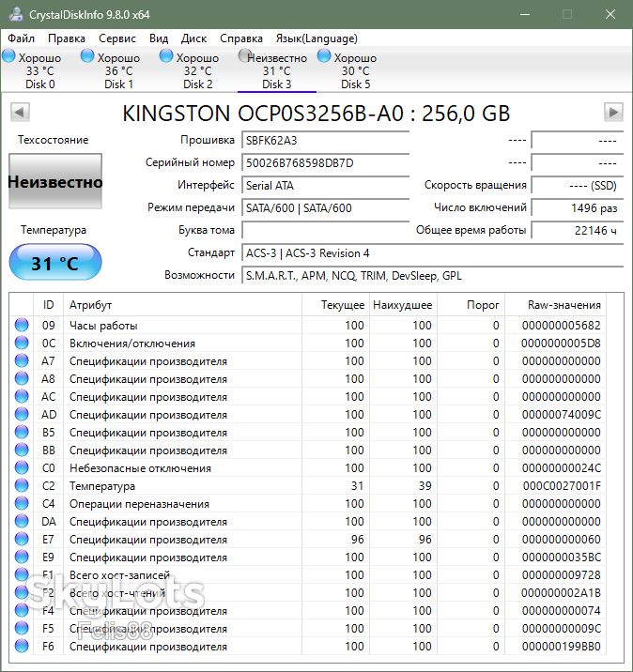Click the transfer mode field SATA/600

pos(326,207)
